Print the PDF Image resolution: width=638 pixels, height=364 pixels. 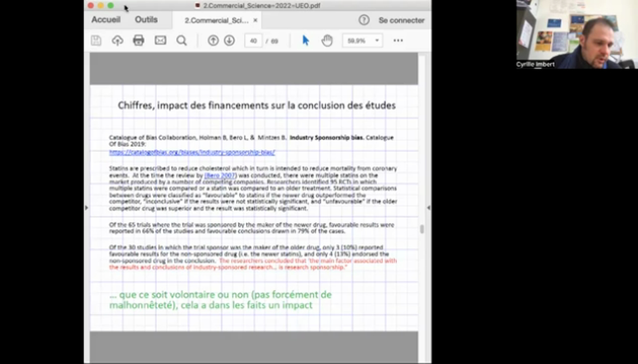click(x=139, y=40)
